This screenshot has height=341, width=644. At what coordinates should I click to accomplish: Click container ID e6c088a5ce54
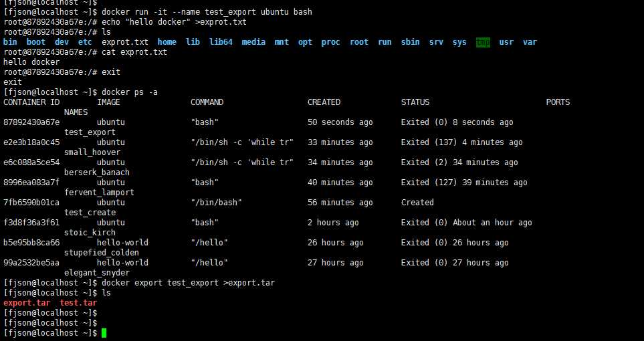tap(31, 162)
